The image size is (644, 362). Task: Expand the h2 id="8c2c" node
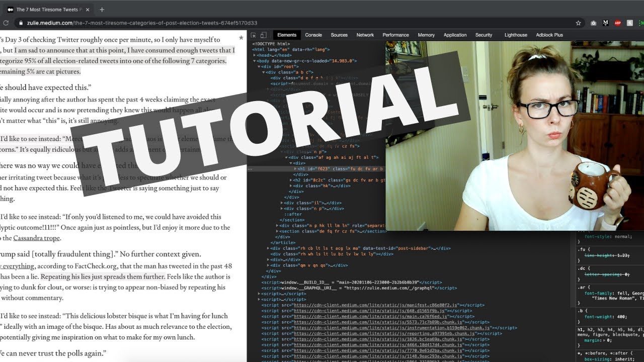pos(291,180)
